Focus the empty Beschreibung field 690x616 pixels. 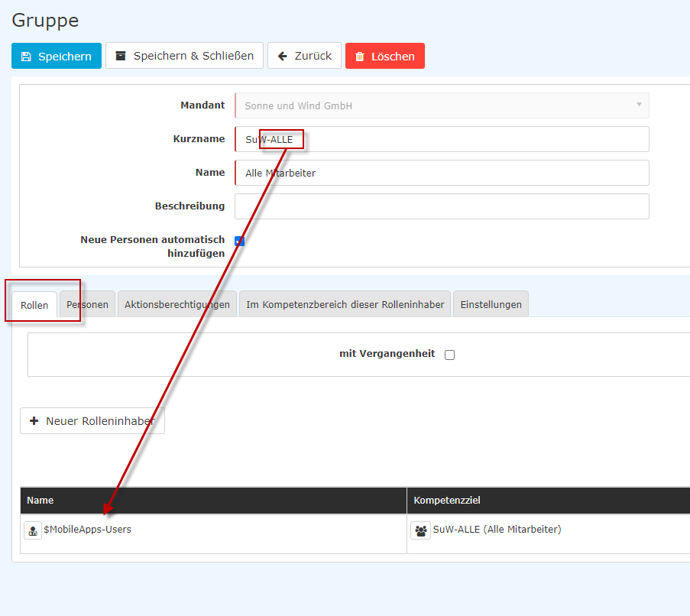442,206
